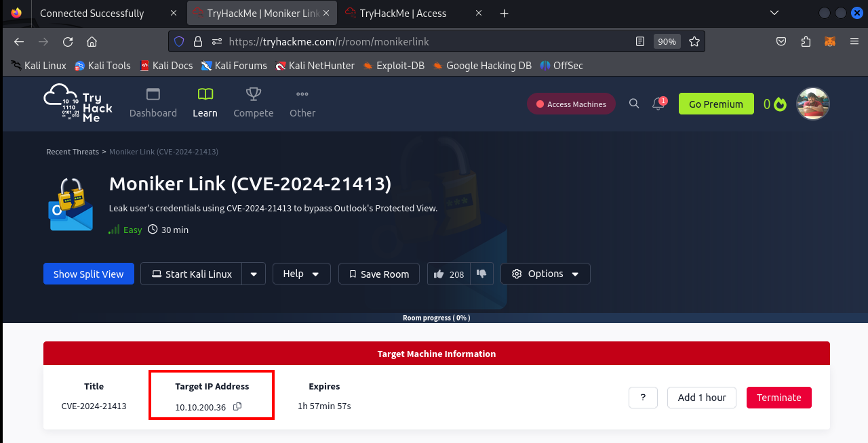868x443 pixels.
Task: Click the question mark help button
Action: [643, 398]
